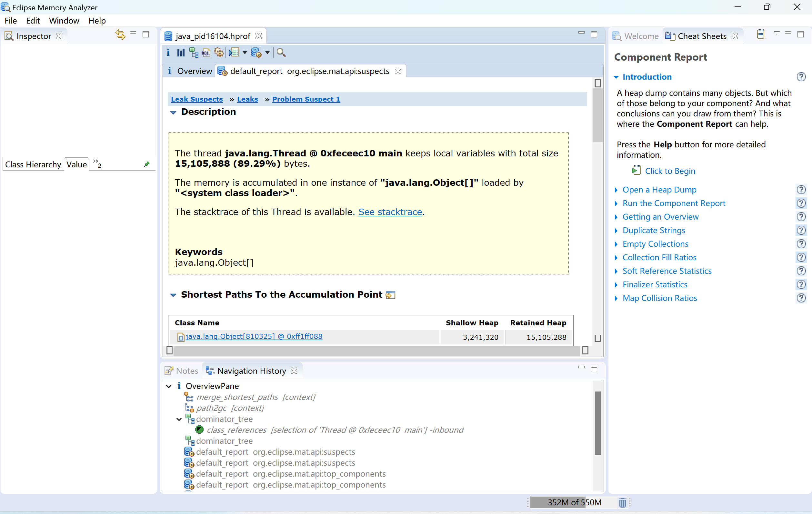This screenshot has height=514, width=812.
Task: Open the Edit menu
Action: coord(33,21)
